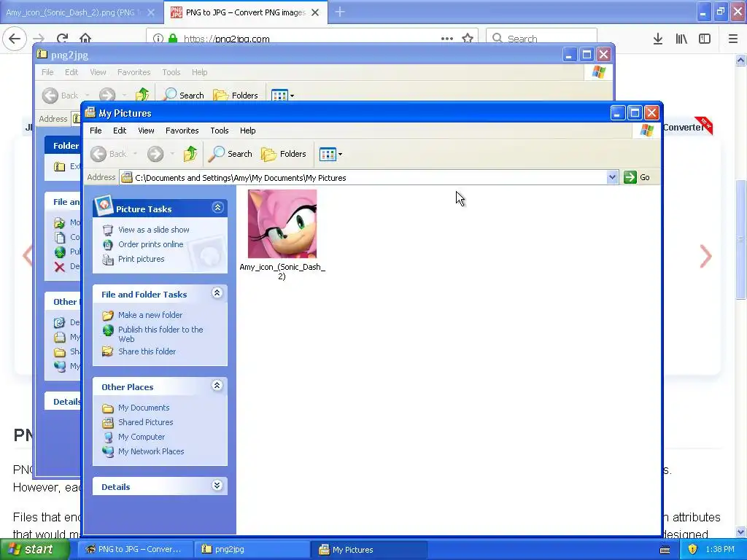This screenshot has height=560, width=747.
Task: Open View menu in My Pictures
Action: 146,131
